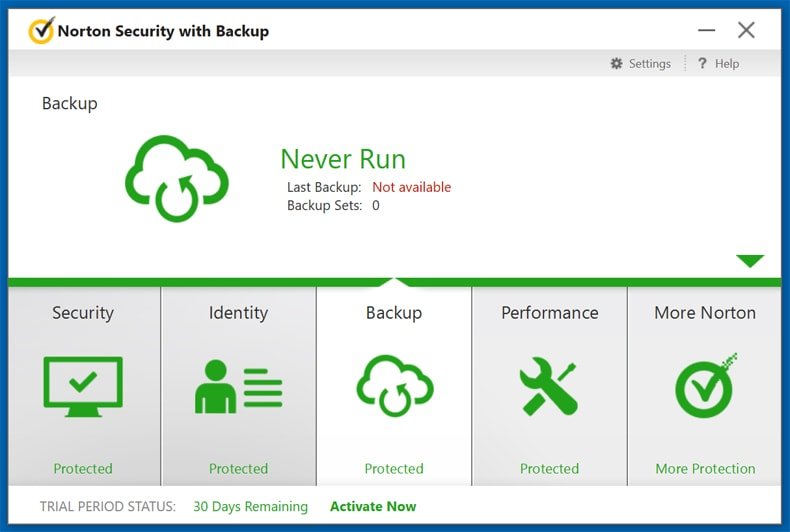Click the Identity person icon
Screen dimensions: 790x532
point(238,388)
